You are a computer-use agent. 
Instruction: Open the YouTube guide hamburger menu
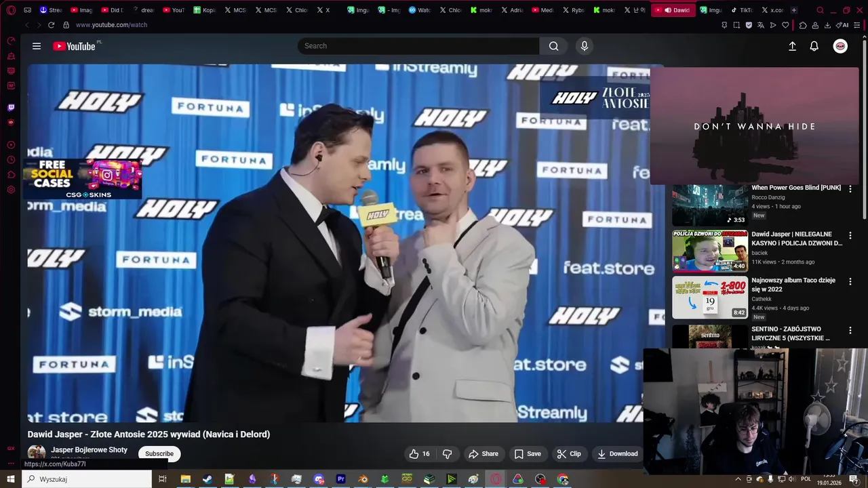(37, 46)
